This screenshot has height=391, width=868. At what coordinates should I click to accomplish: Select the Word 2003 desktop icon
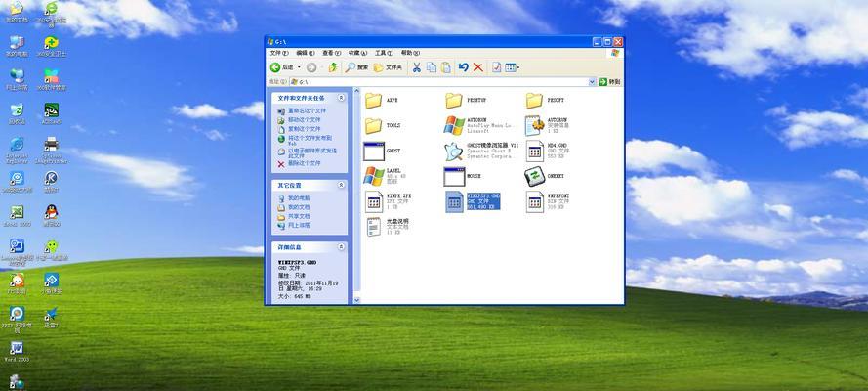tap(17, 352)
